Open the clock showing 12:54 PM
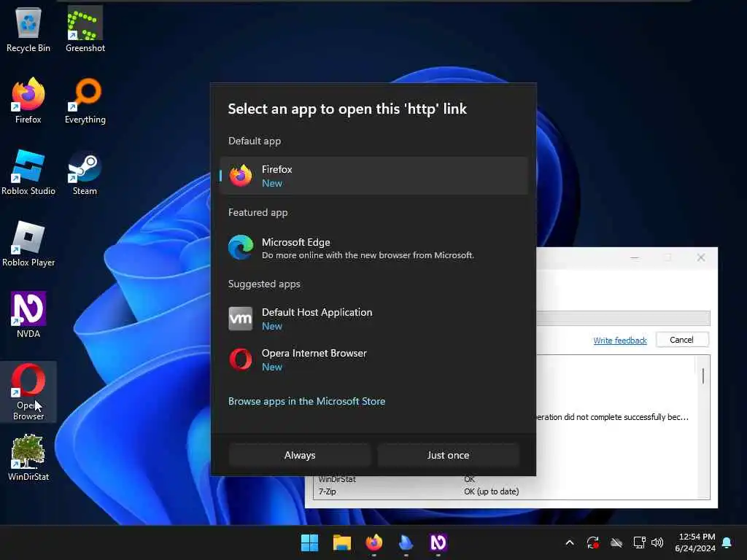This screenshot has height=560, width=747. (x=695, y=542)
